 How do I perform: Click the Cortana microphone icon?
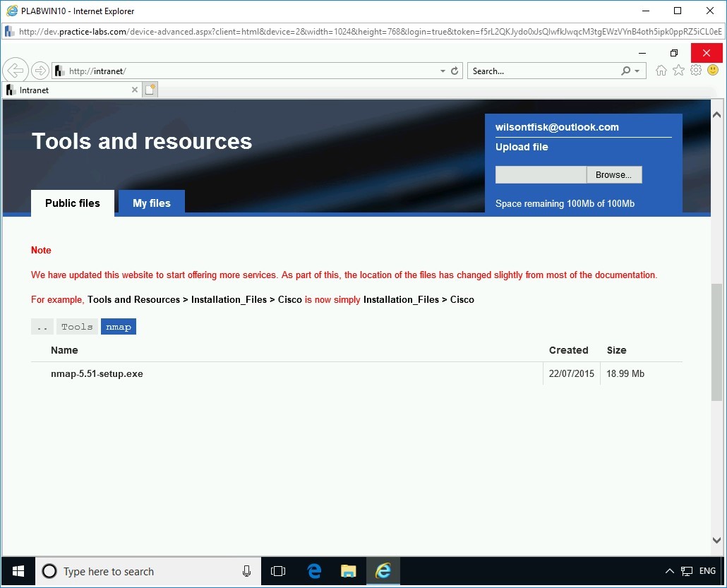(246, 571)
